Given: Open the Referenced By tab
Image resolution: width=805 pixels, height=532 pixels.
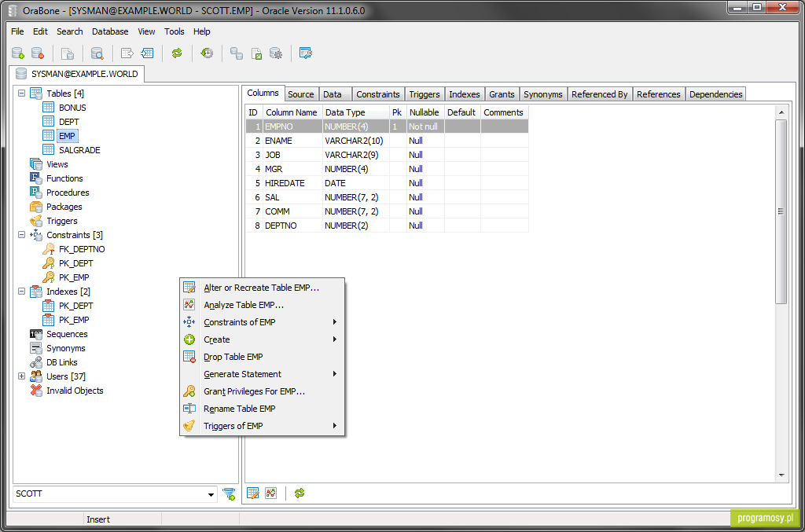Looking at the screenshot, I should pos(600,94).
